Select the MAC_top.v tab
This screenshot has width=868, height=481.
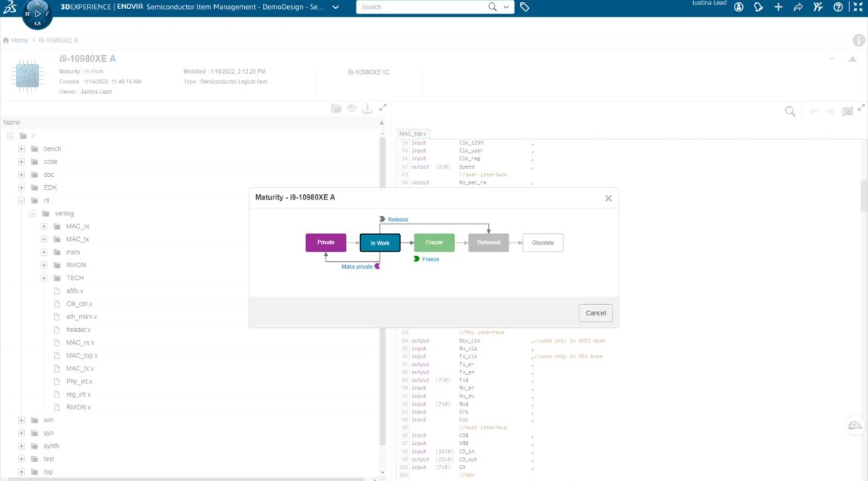tap(412, 133)
